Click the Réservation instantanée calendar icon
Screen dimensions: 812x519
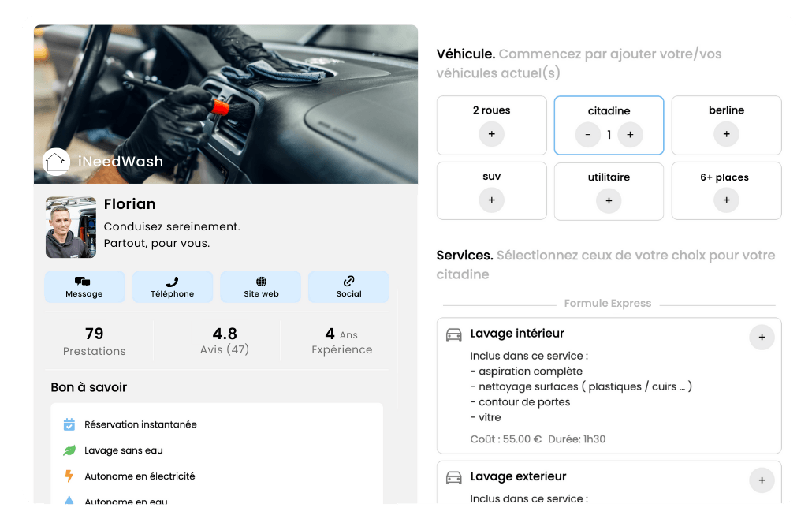point(69,424)
